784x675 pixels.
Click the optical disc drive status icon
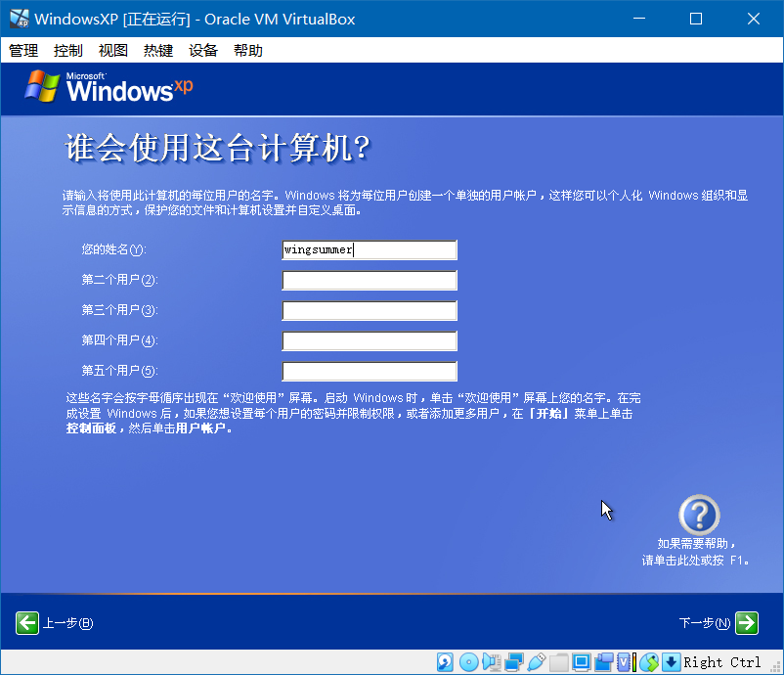pos(469,662)
